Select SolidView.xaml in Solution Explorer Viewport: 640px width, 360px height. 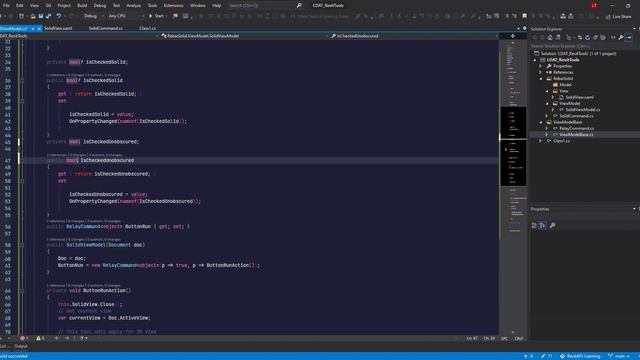580,97
